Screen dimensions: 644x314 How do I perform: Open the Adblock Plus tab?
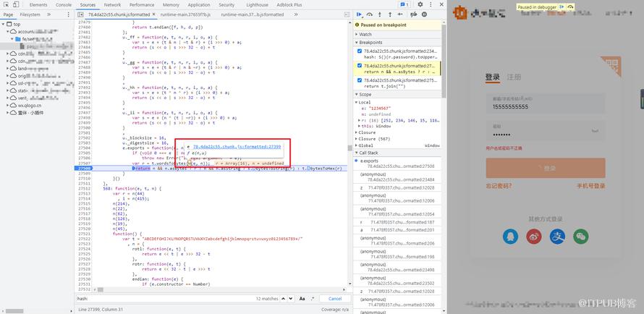[x=289, y=5]
